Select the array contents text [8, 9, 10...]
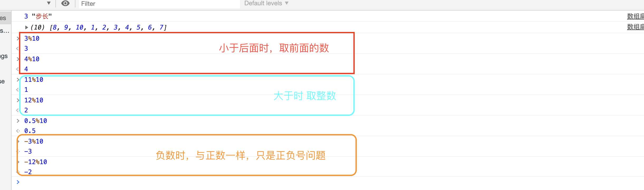Image resolution: width=644 pixels, height=190 pixels. click(x=108, y=27)
